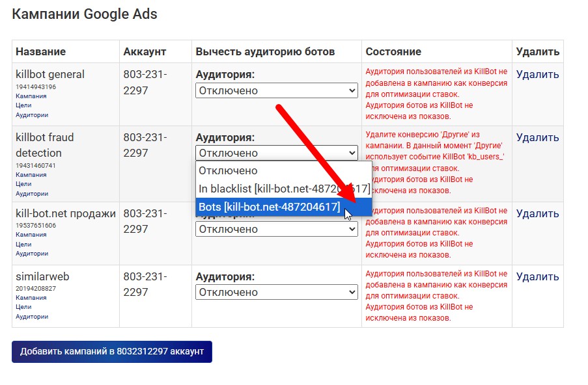
Task: Open 'Аудитории' link under kill-bot.net продажи
Action: [32, 254]
